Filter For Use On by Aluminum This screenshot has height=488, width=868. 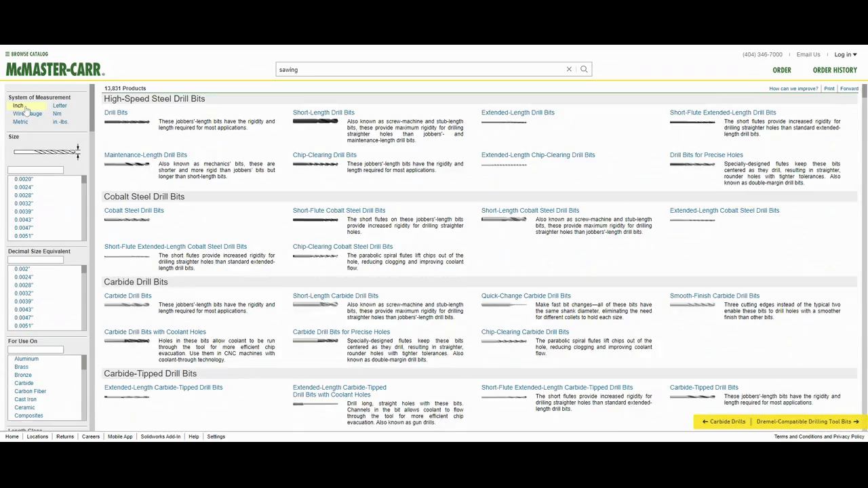26,359
